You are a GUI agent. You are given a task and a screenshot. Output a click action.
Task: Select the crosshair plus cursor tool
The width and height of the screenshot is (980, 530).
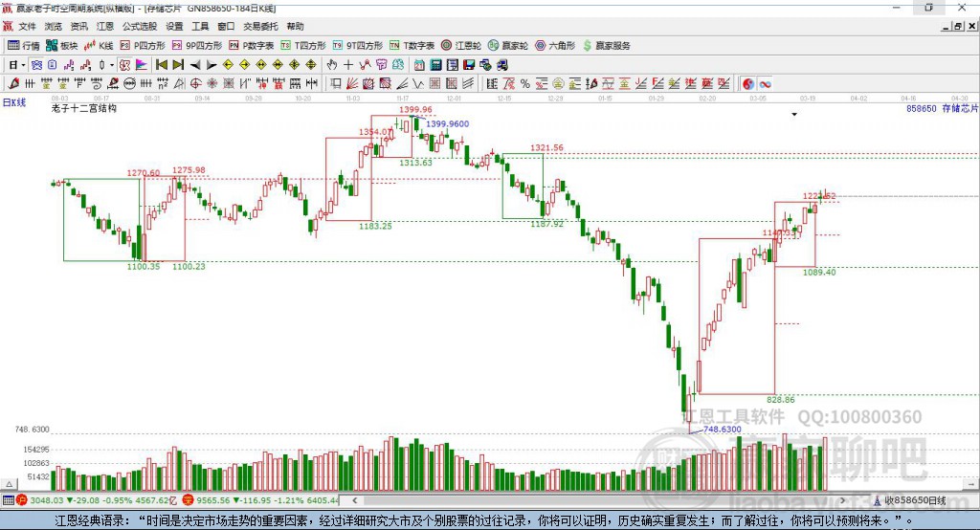point(348,65)
